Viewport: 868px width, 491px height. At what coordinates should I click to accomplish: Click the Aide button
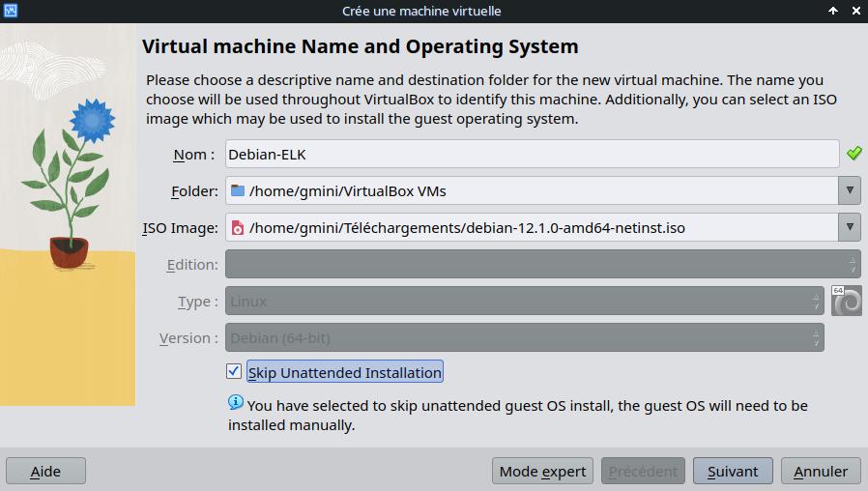point(46,471)
